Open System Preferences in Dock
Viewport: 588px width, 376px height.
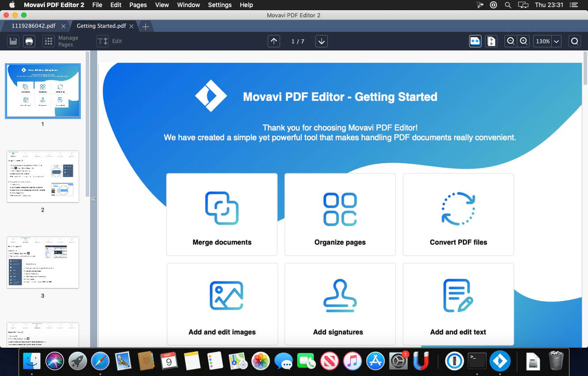398,362
